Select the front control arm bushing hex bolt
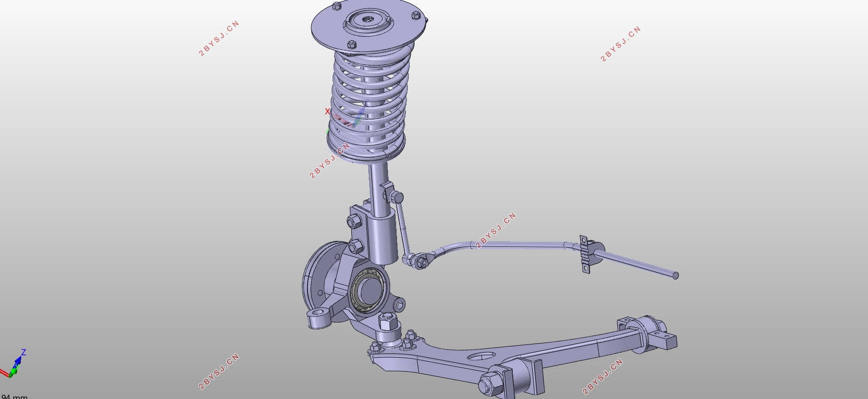The image size is (868, 399). point(490,385)
